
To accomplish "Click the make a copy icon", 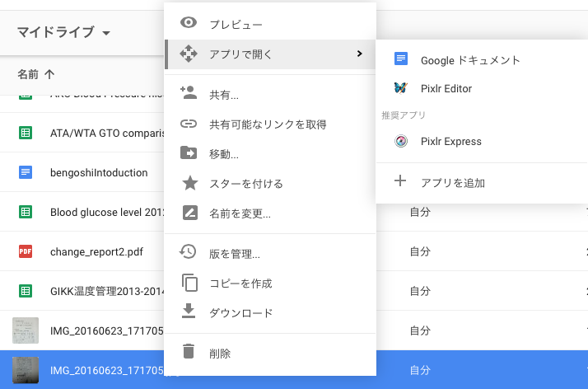I will click(189, 283).
